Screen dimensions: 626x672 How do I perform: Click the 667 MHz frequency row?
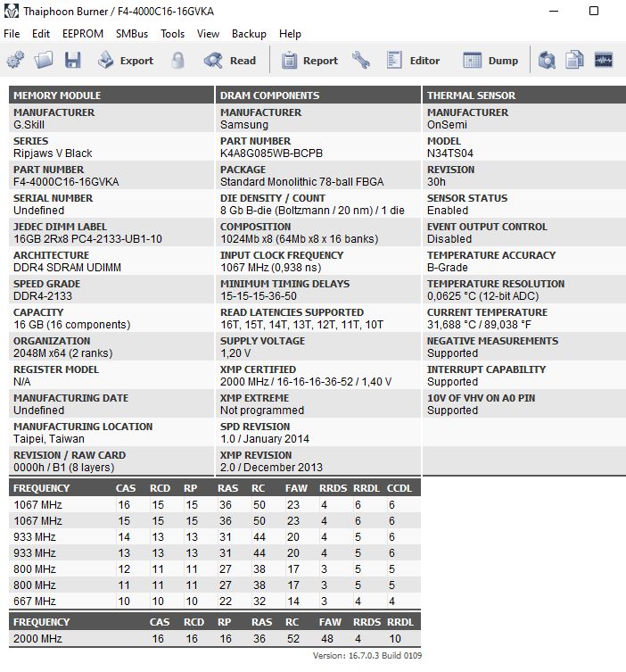tap(215, 601)
